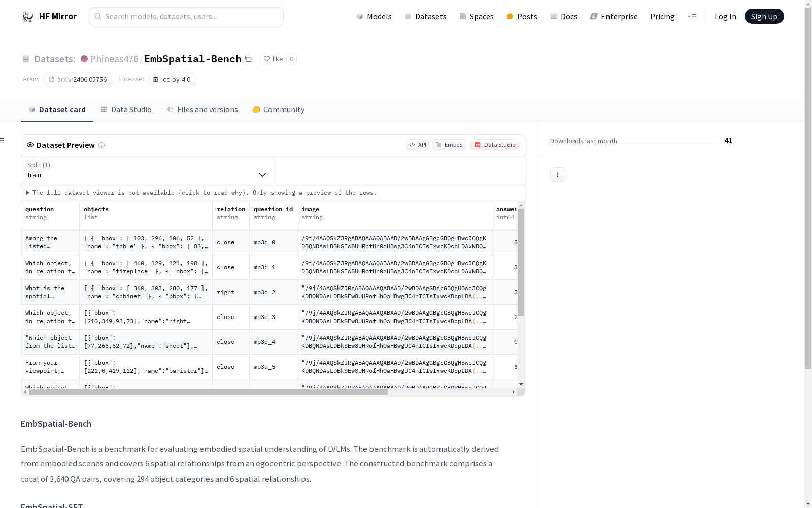Select the mp3d_4 cell
This screenshot has height=508, width=812.
pyautogui.click(x=273, y=342)
